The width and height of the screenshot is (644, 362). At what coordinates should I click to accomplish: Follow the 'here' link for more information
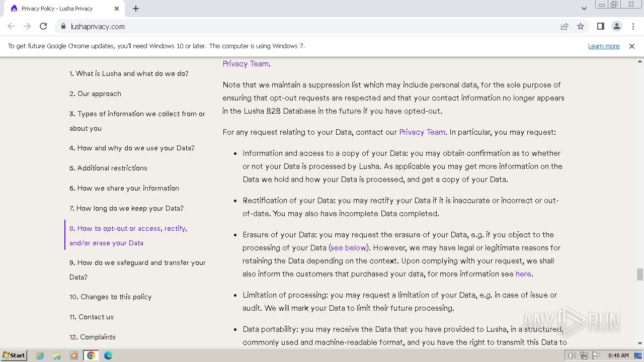[523, 274]
